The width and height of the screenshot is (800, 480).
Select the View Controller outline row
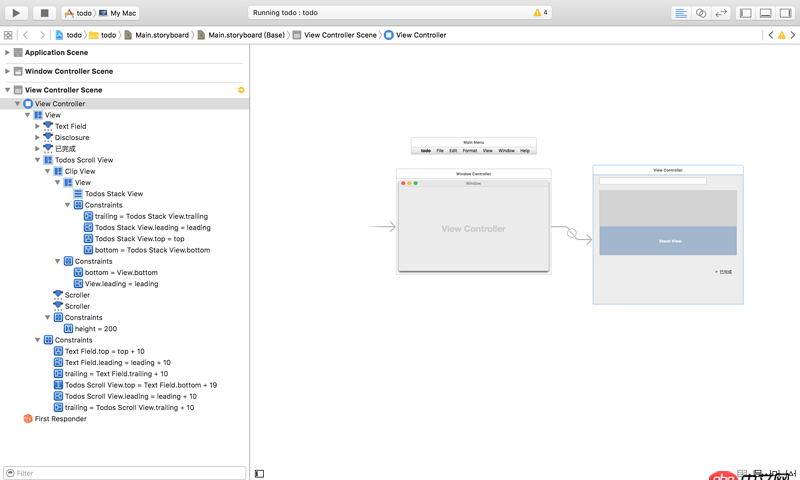tap(124, 104)
